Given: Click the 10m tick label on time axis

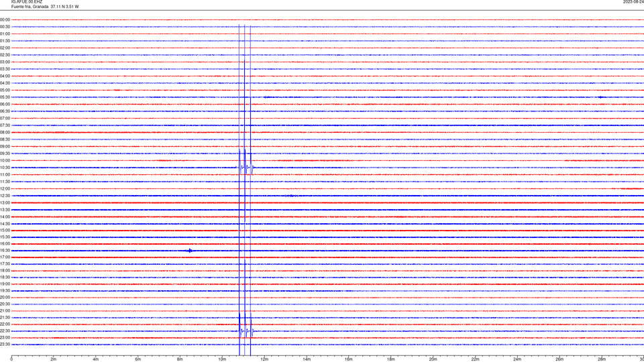Looking at the screenshot, I should pos(222,359).
